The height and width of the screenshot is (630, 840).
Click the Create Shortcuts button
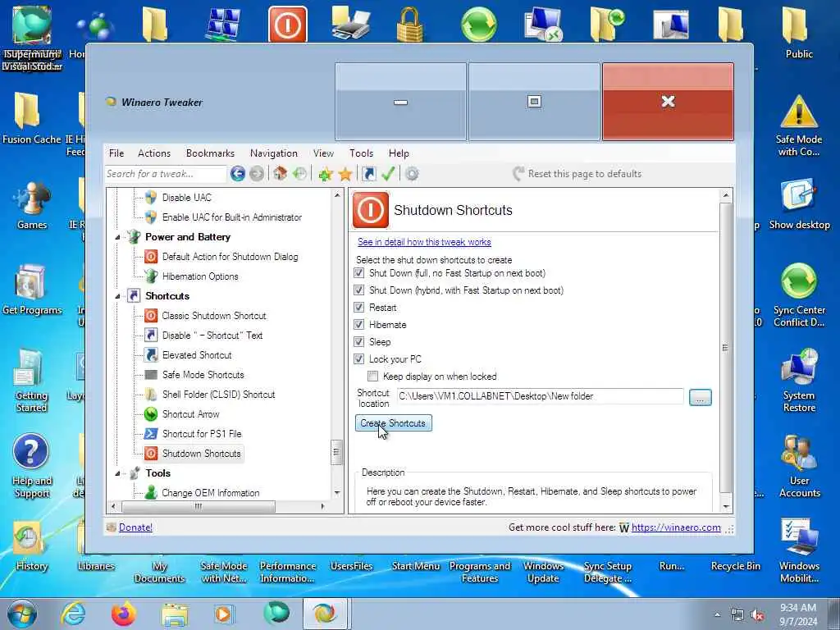tap(393, 423)
